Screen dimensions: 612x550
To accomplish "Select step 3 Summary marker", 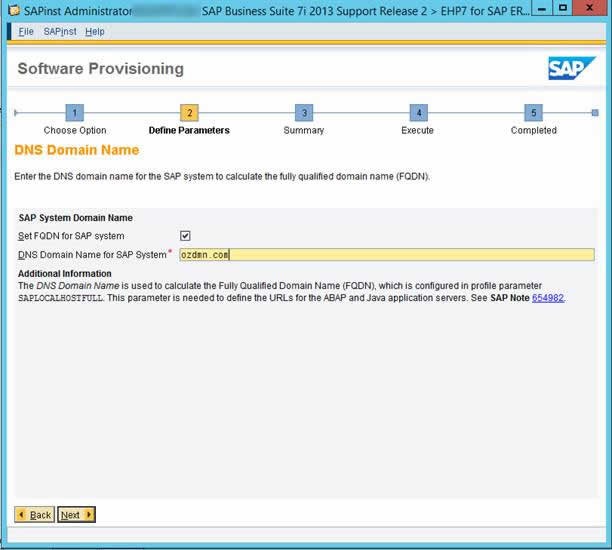I will pyautogui.click(x=304, y=113).
